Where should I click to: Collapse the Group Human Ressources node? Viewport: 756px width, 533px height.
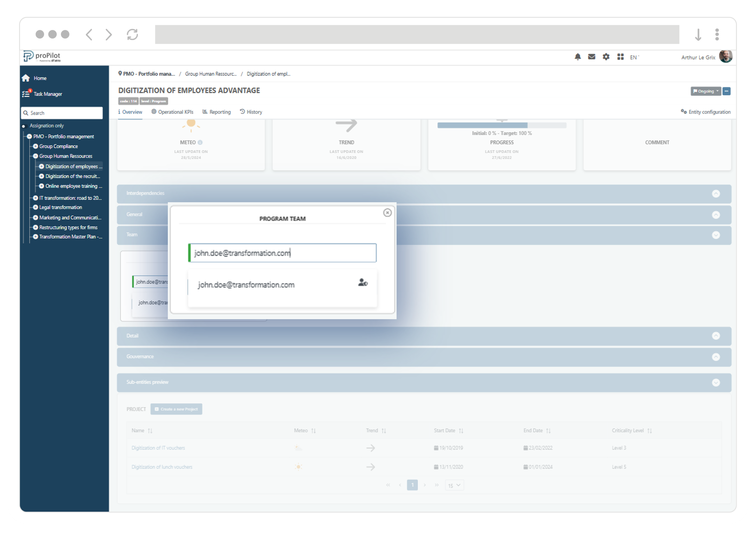tap(36, 156)
